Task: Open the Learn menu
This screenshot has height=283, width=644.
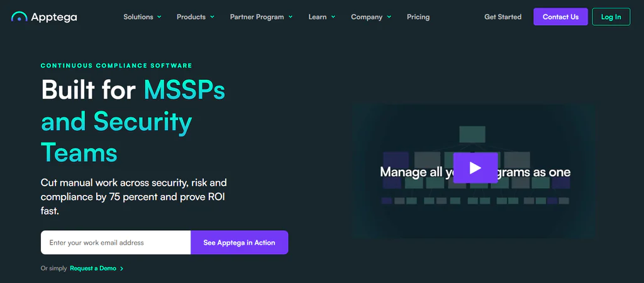Action: coord(318,17)
